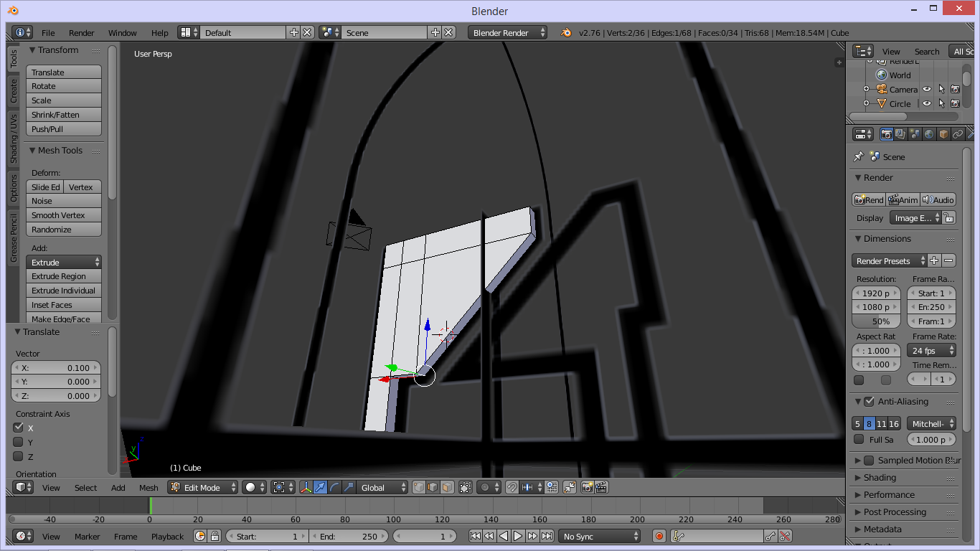Select the translate manipulator arrow icon
980x551 pixels.
tap(321, 487)
